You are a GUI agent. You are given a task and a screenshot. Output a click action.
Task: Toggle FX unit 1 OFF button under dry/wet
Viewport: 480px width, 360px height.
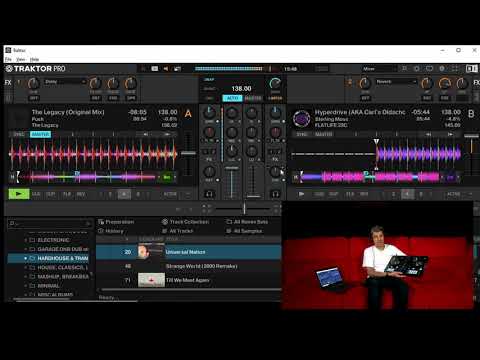pos(34,98)
